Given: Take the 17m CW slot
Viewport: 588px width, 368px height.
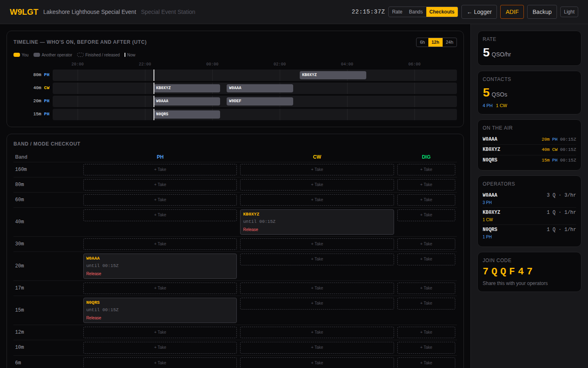Looking at the screenshot, I should pos(317,288).
